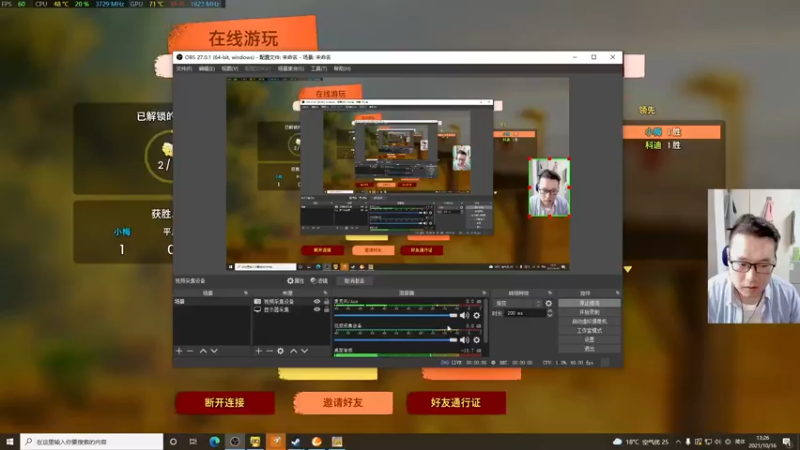800x450 pixels.
Task: Move the source down in the sources list
Action: point(305,351)
